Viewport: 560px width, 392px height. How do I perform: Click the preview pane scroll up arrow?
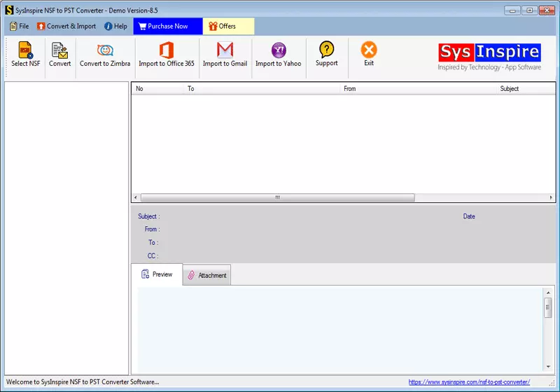pyautogui.click(x=548, y=293)
